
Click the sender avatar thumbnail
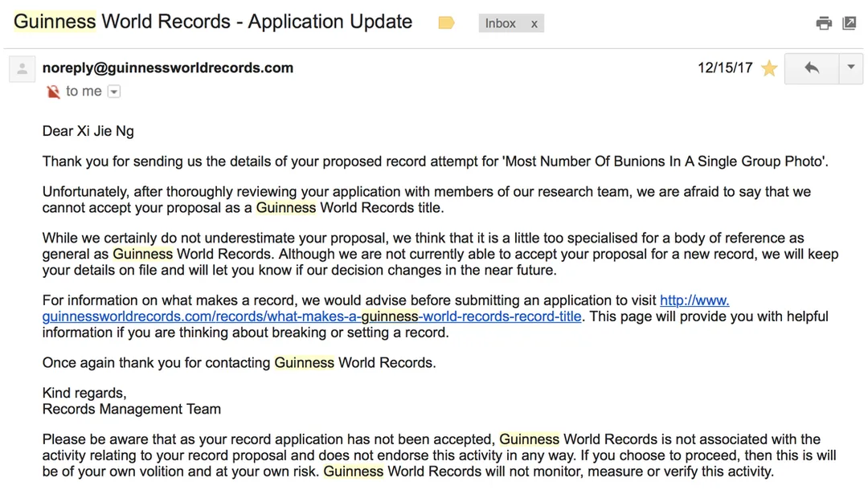[23, 70]
